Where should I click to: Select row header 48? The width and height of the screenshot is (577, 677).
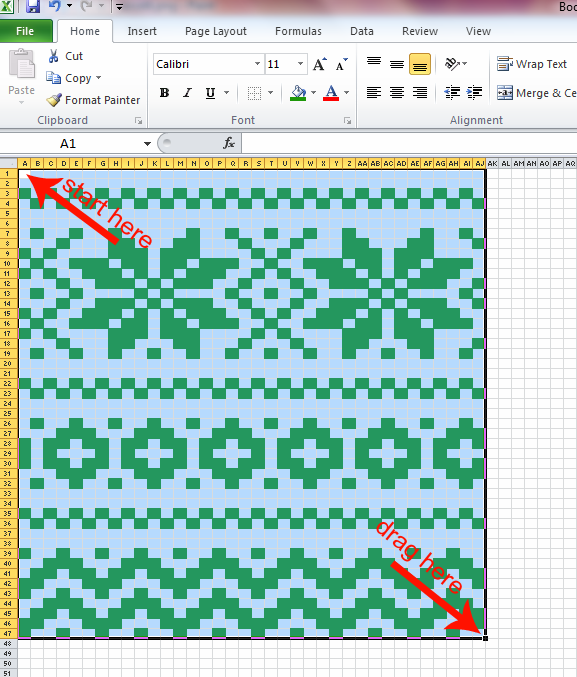[8, 644]
